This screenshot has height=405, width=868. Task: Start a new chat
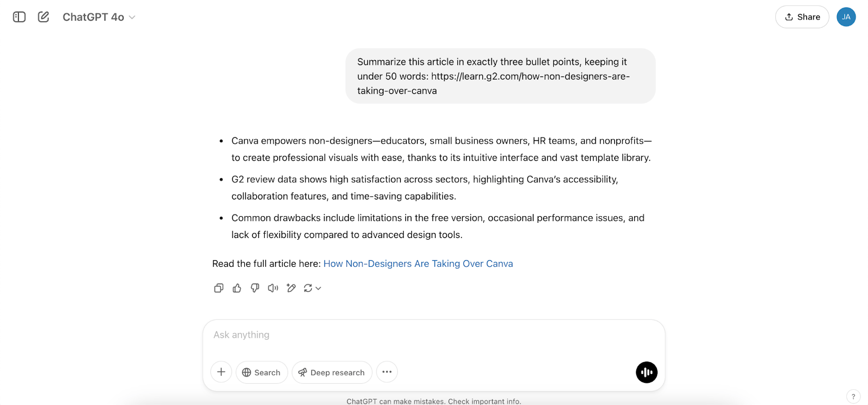coord(43,17)
